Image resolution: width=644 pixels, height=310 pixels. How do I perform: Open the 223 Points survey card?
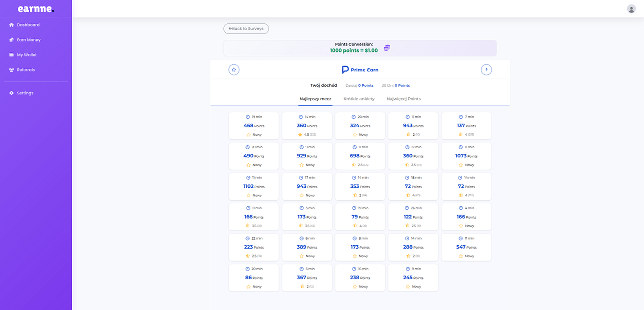click(x=253, y=248)
